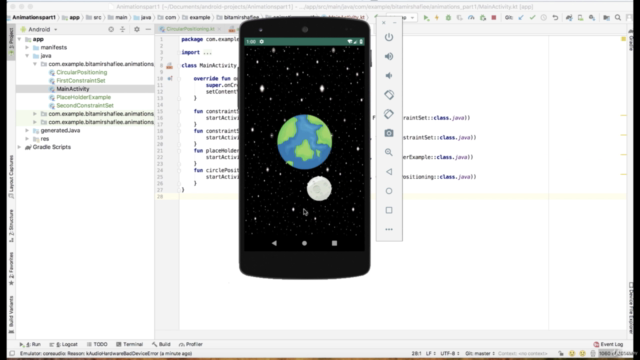Viewport: 640px width, 360px height.
Task: Open the Build tool window
Action: pos(161,344)
